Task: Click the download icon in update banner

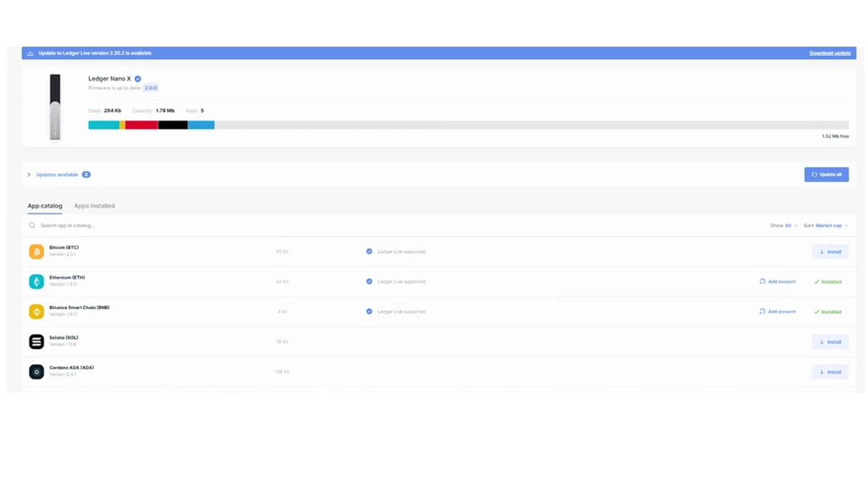Action: [x=31, y=53]
